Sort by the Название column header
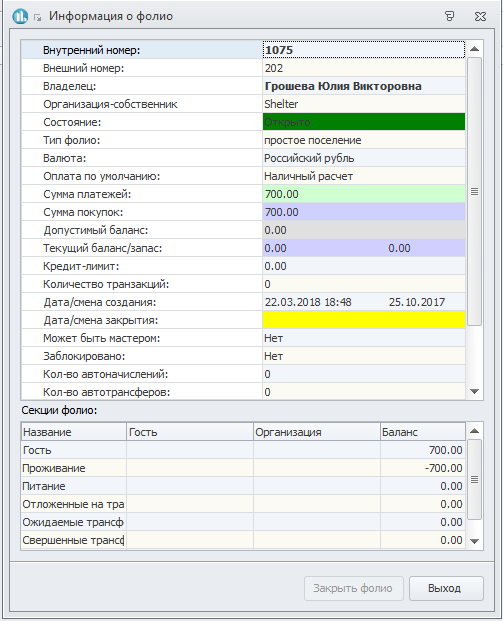This screenshot has width=503, height=621. coord(74,432)
